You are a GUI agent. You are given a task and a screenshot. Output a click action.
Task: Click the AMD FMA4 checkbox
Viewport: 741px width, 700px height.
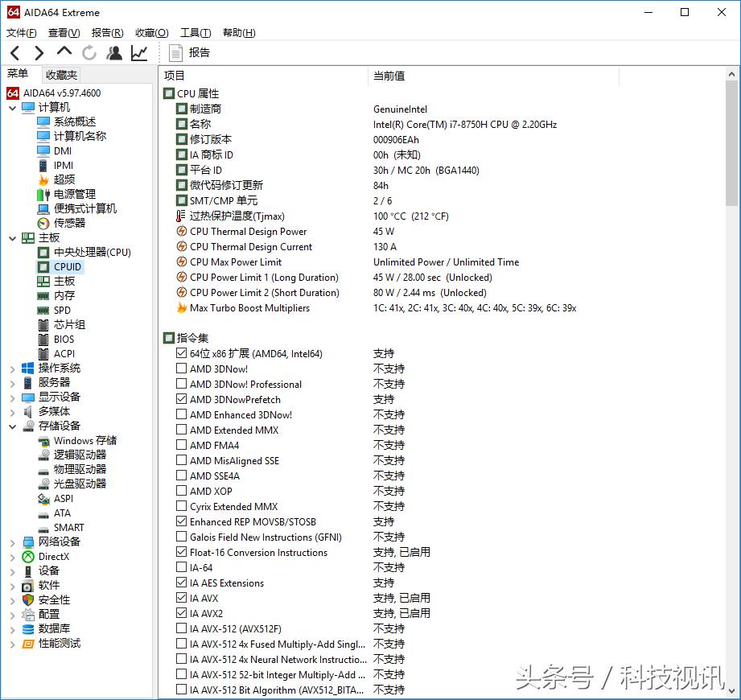pyautogui.click(x=181, y=445)
